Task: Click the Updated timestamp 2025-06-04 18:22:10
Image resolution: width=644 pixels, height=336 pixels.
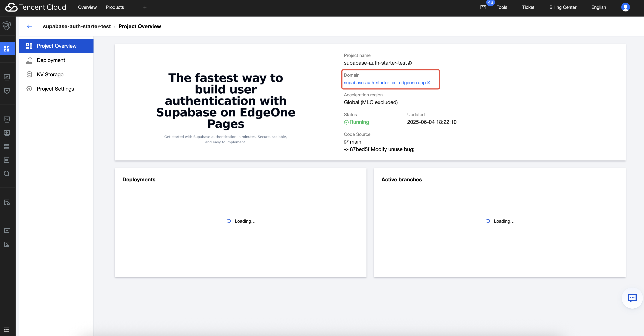Action: coord(432,122)
